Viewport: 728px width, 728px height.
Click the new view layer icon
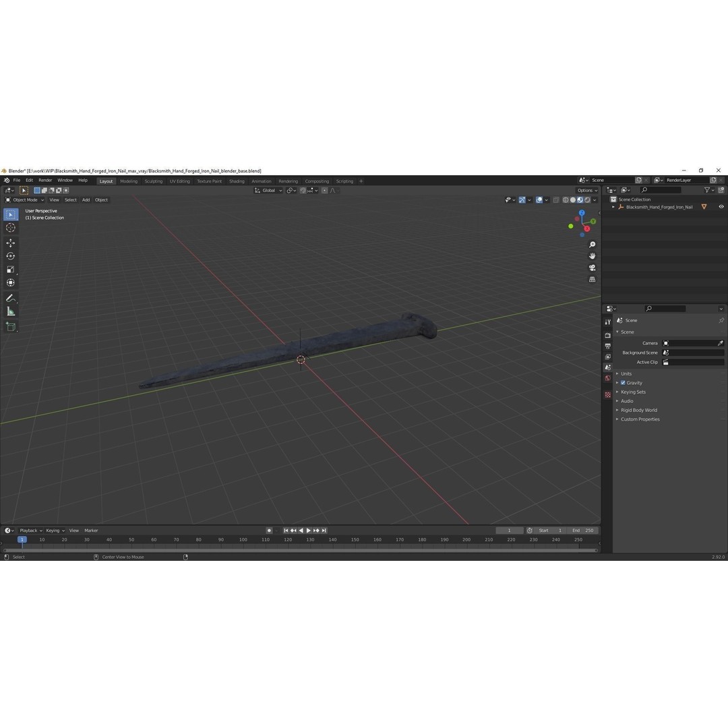tap(713, 180)
